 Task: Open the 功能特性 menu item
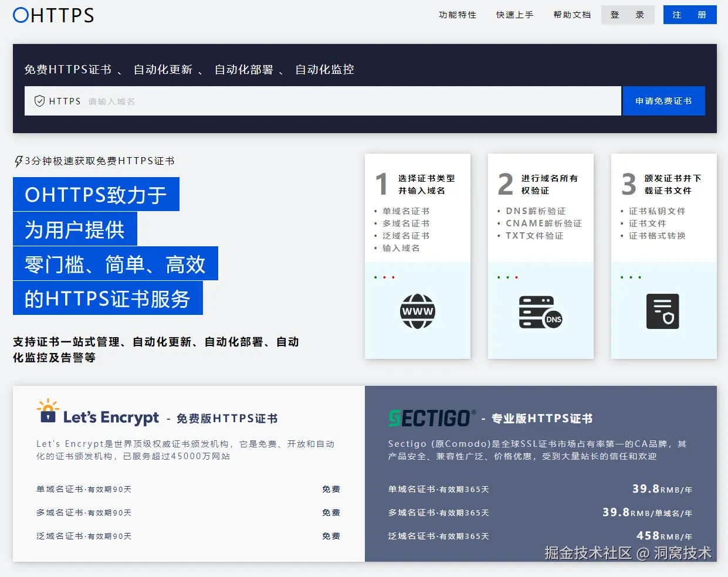point(458,15)
